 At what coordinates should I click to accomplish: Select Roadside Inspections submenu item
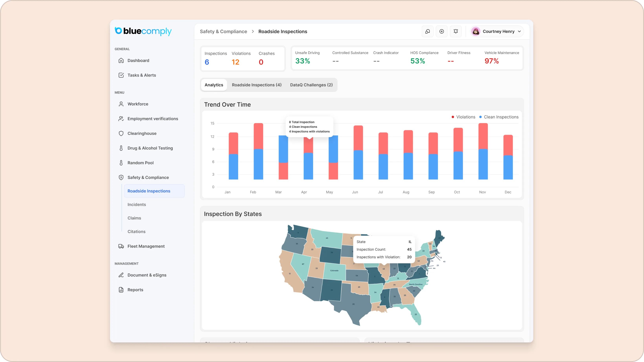click(x=154, y=191)
